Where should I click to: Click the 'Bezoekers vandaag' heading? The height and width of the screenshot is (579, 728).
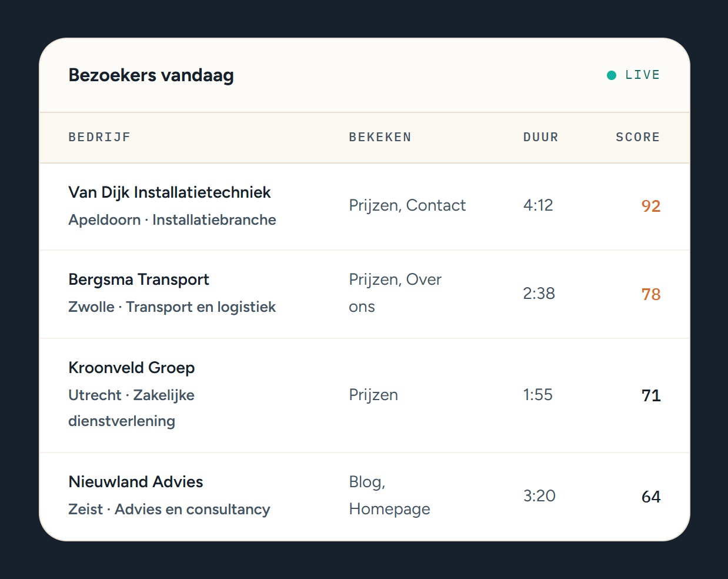coord(151,75)
